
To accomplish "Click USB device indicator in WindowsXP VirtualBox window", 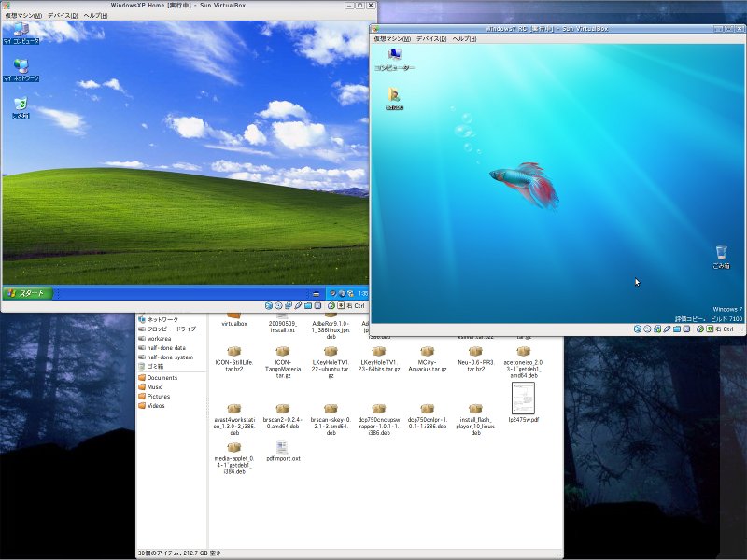I will [x=298, y=306].
